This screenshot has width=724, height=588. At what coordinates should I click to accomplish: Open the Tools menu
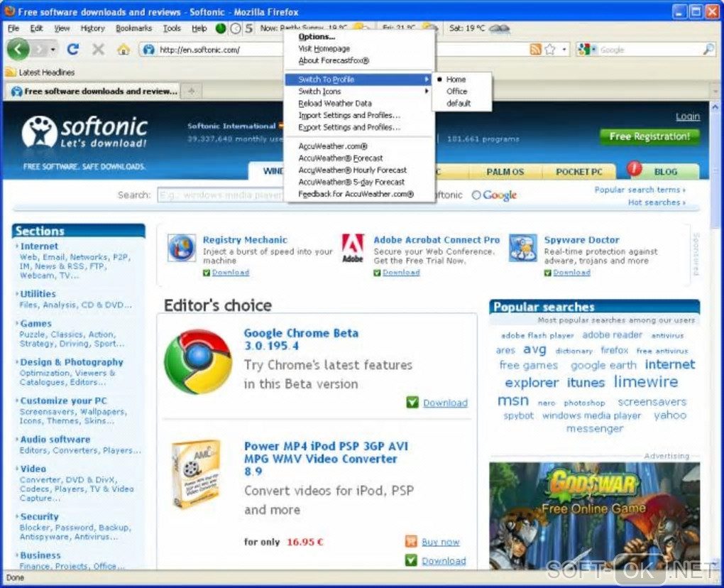pos(172,28)
